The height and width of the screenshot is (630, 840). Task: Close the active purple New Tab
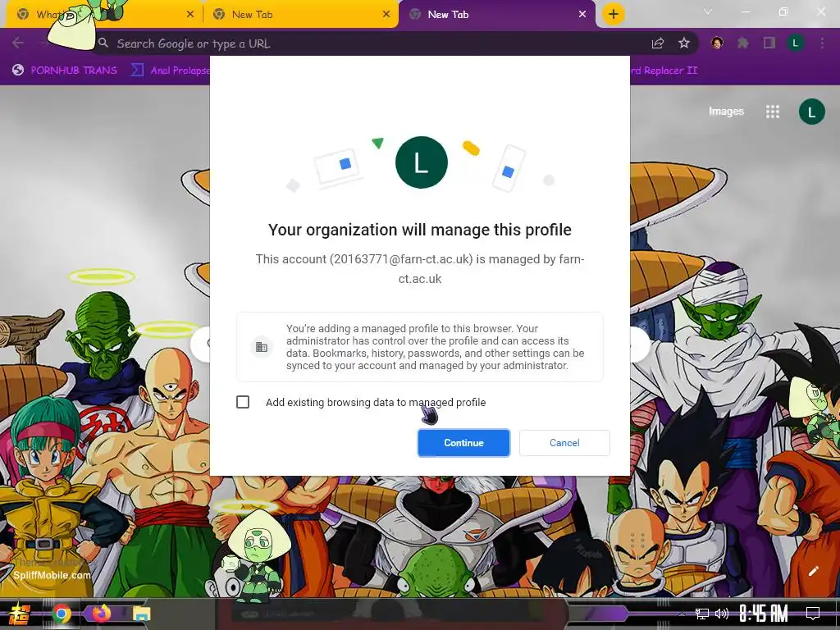click(582, 15)
